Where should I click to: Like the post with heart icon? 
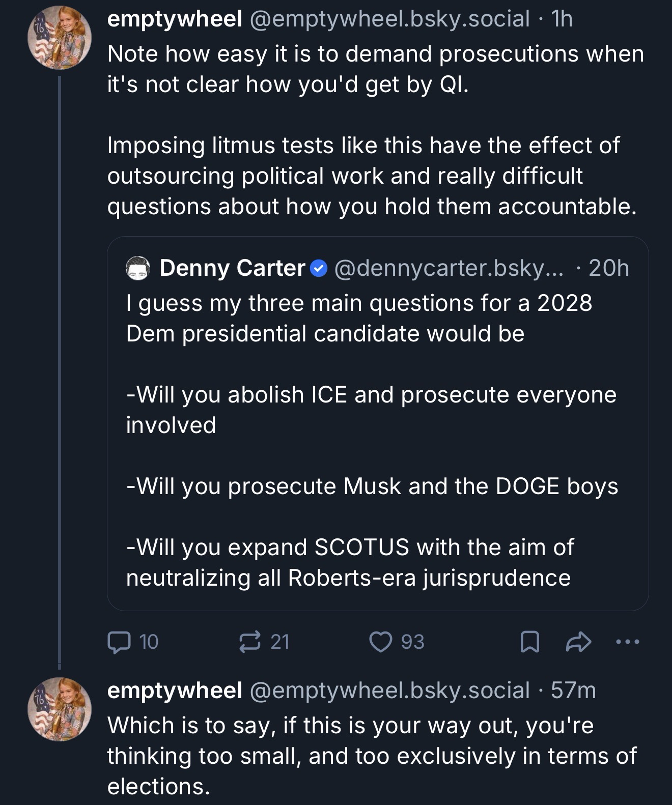380,642
